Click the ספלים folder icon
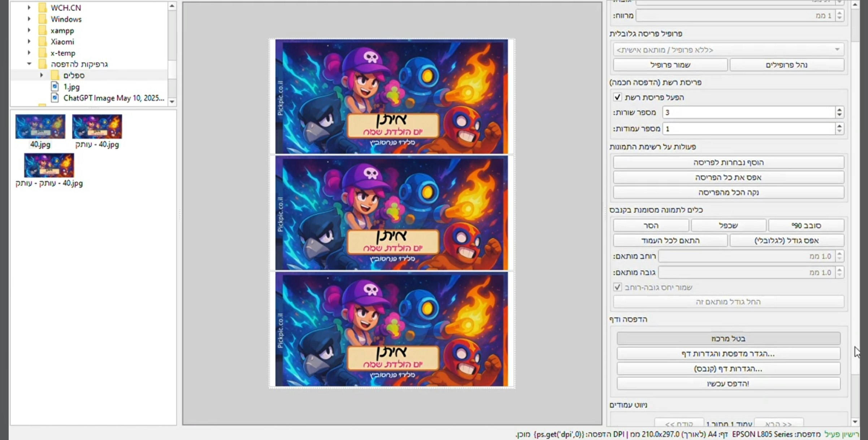Viewport: 868px width, 440px height. coord(55,75)
